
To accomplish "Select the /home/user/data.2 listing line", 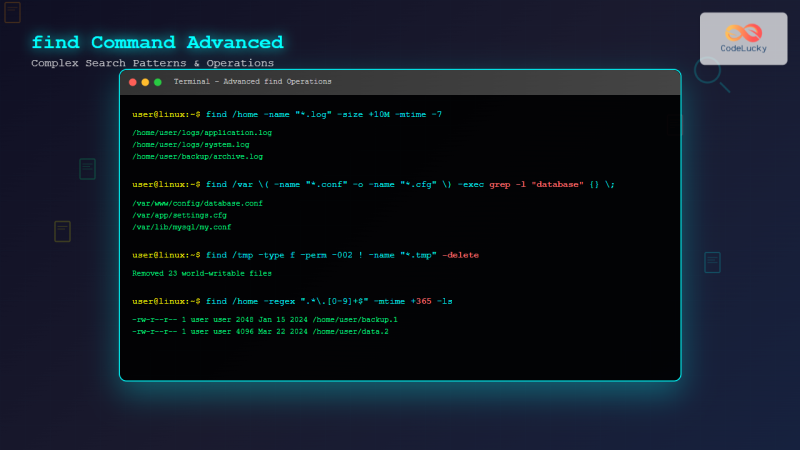I will coord(260,331).
